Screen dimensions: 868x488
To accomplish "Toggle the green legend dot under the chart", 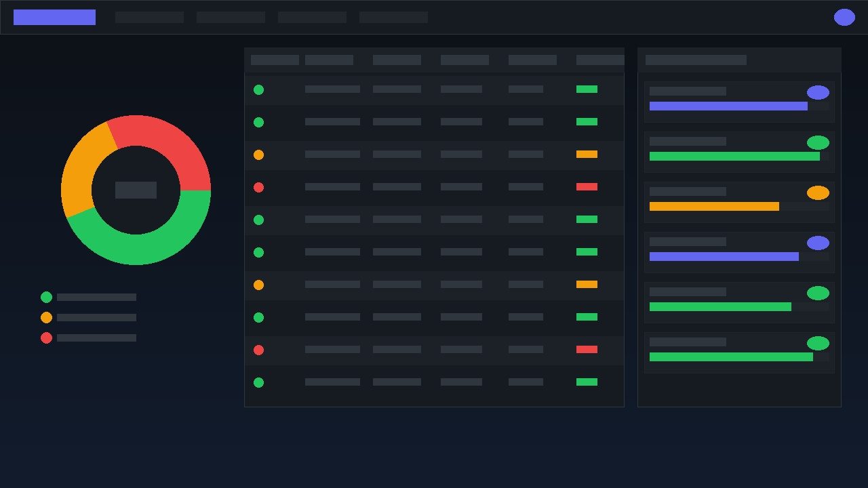I will (46, 297).
